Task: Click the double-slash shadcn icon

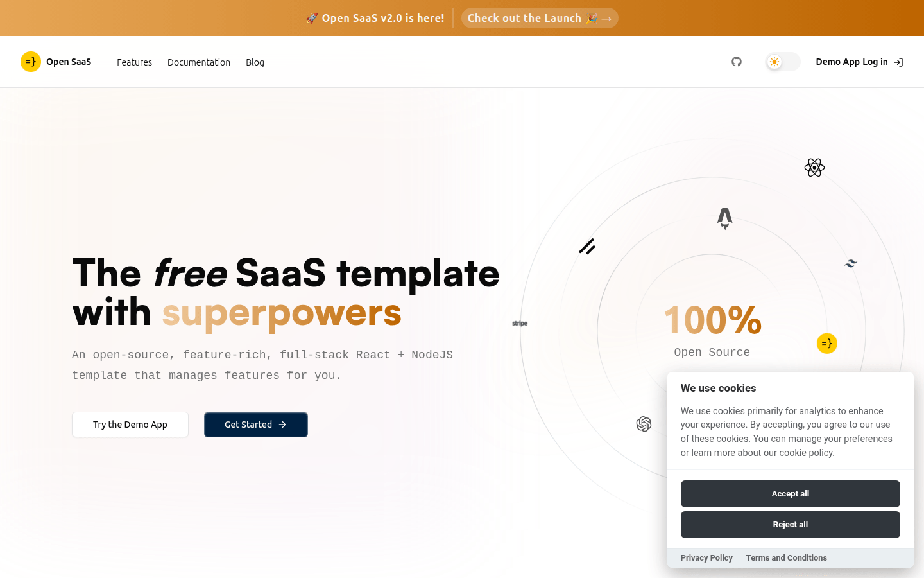Action: tap(587, 247)
